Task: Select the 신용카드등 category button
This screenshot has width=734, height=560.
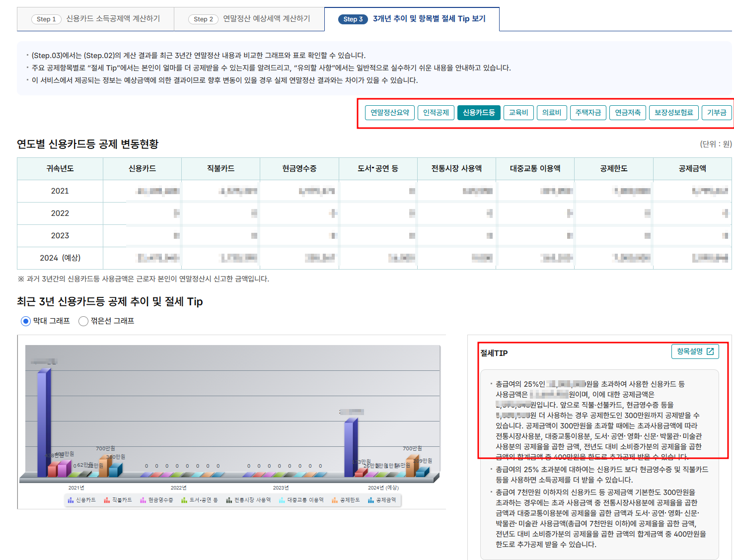Action: point(479,113)
